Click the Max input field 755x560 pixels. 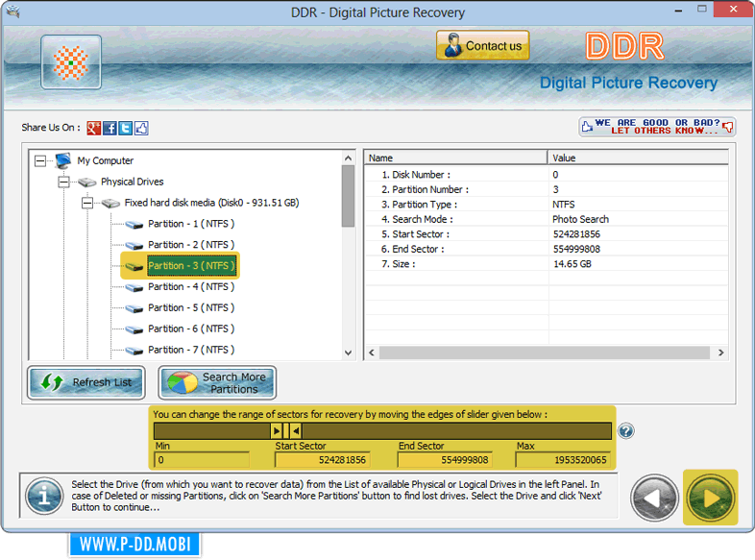[563, 460]
